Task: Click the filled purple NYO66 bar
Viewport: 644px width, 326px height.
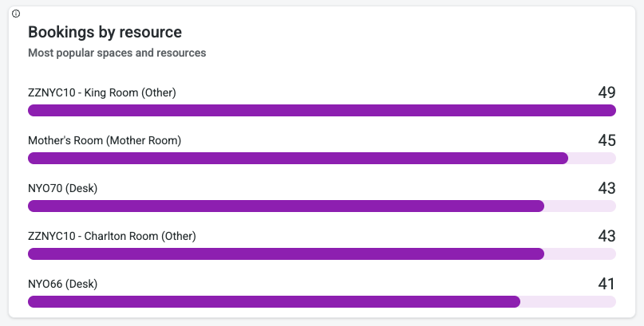Action: [x=274, y=302]
